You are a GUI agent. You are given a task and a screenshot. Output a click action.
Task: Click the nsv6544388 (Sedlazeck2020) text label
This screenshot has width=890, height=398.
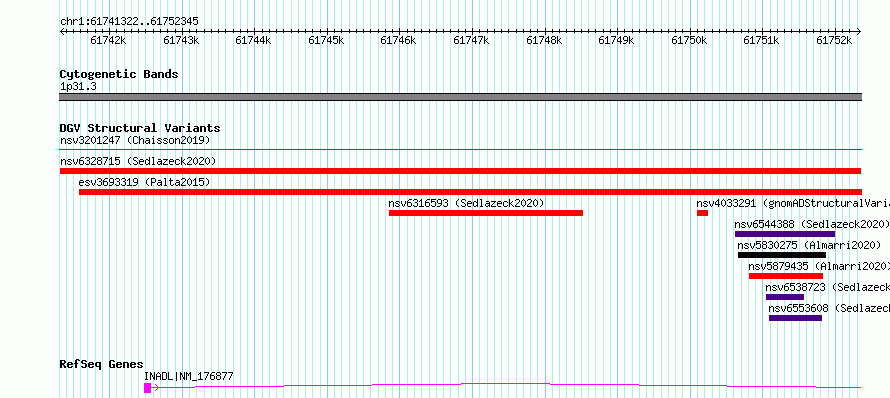pyautogui.click(x=812, y=224)
